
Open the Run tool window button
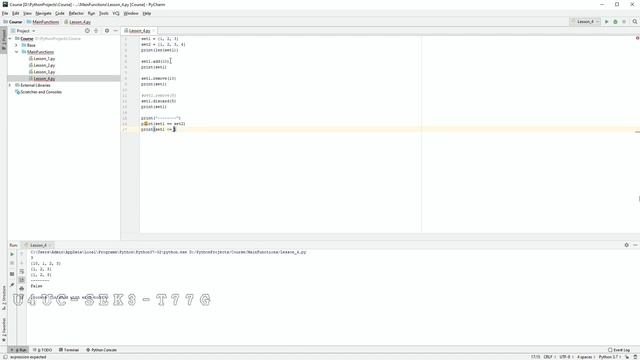coord(18,350)
